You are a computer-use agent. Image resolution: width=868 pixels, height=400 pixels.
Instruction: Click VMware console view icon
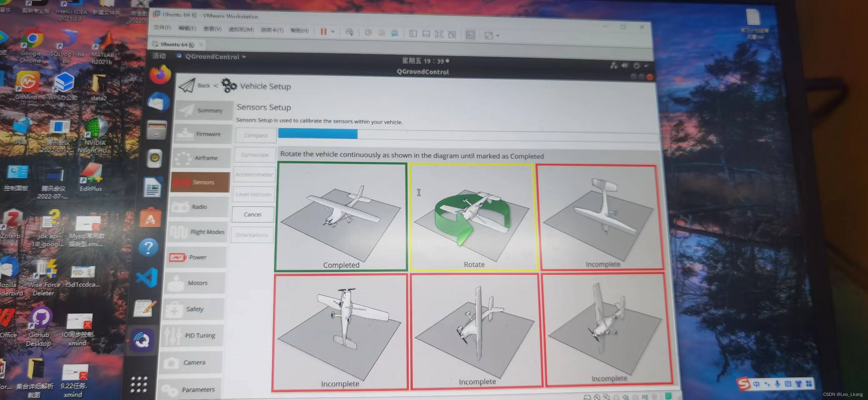pyautogui.click(x=470, y=35)
